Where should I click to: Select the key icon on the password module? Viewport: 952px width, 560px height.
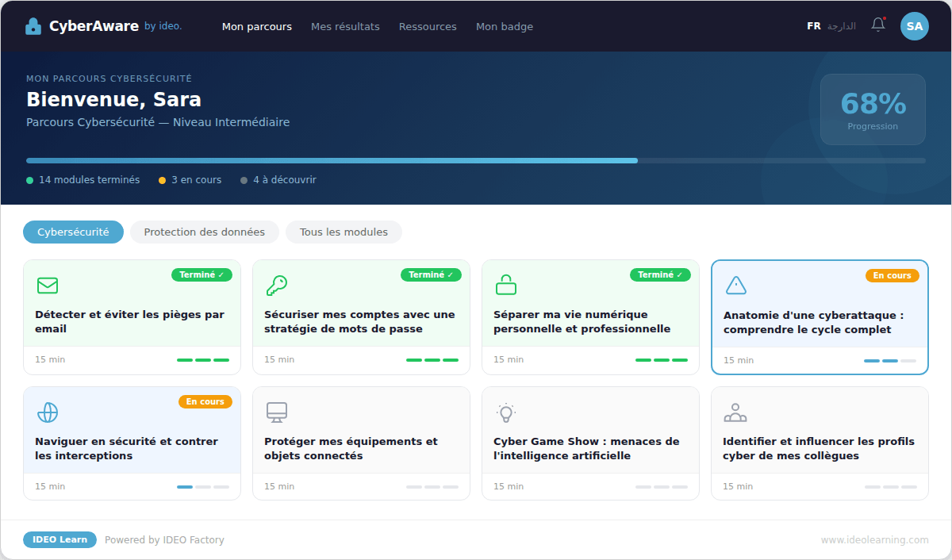coord(277,286)
